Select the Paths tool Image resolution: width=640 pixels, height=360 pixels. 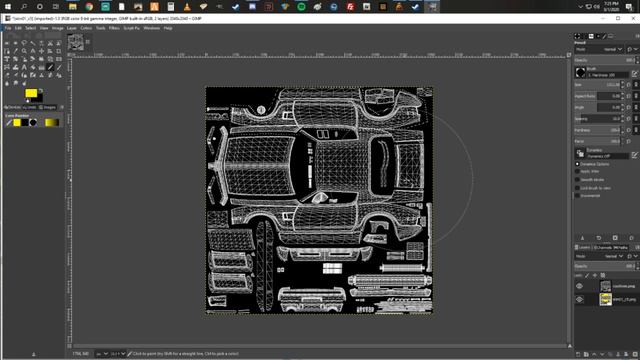7,51
